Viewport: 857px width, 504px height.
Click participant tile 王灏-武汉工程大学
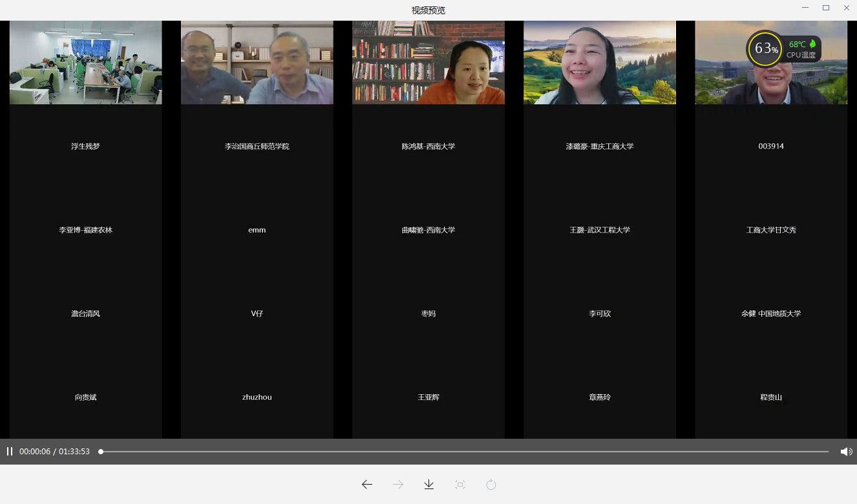click(x=599, y=230)
